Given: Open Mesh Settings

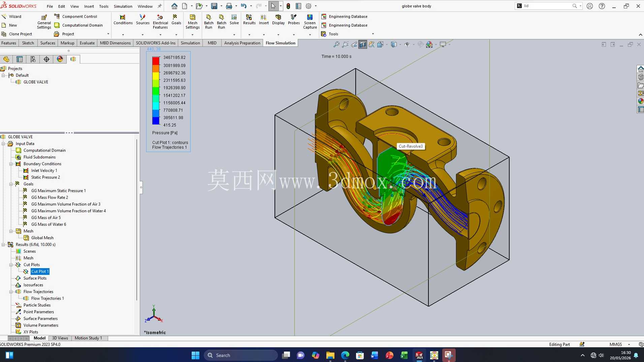Looking at the screenshot, I should (192, 22).
